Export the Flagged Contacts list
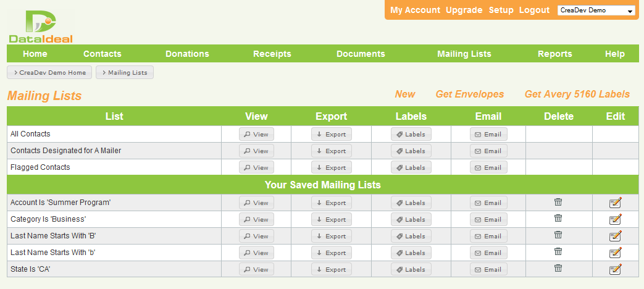This screenshot has width=644, height=289. tap(332, 167)
